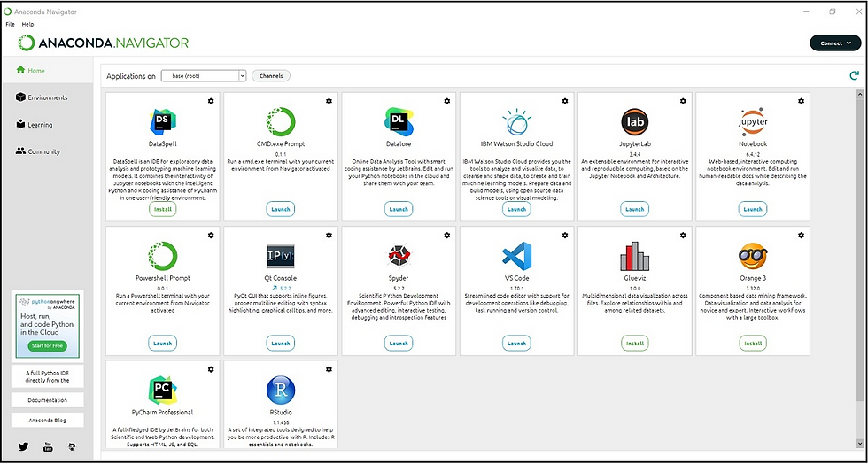Refresh the applications list

(x=854, y=76)
